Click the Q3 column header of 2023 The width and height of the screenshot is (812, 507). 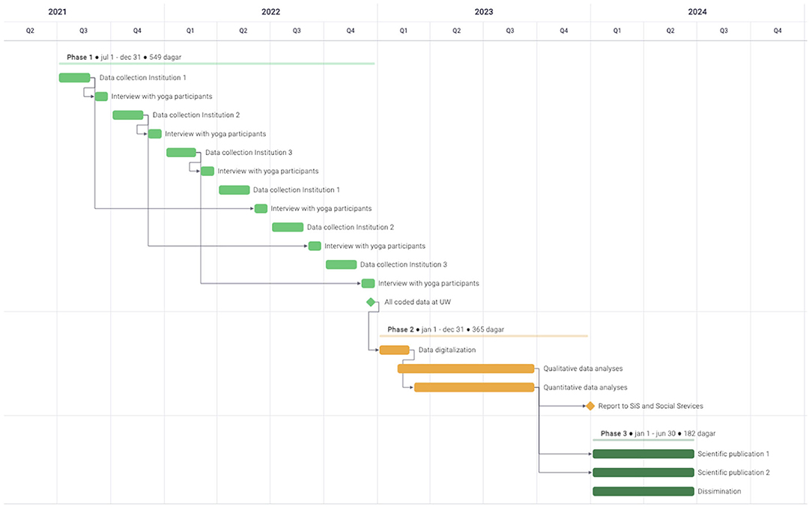coord(510,31)
